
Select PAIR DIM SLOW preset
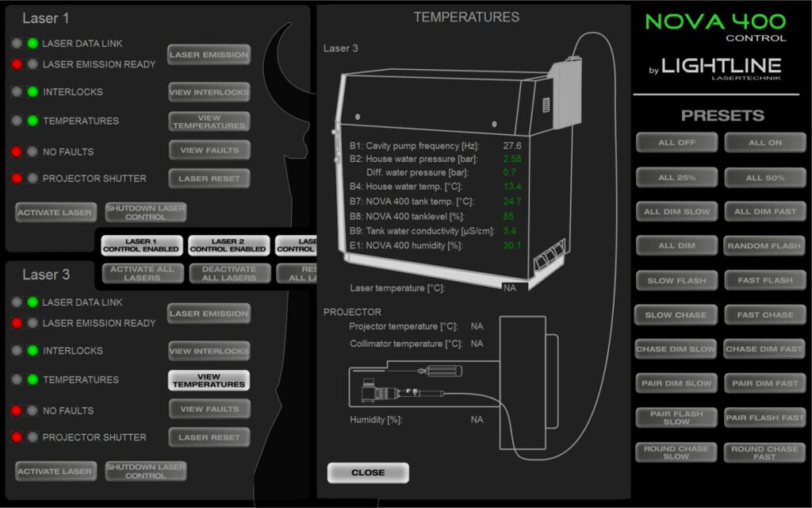[676, 383]
